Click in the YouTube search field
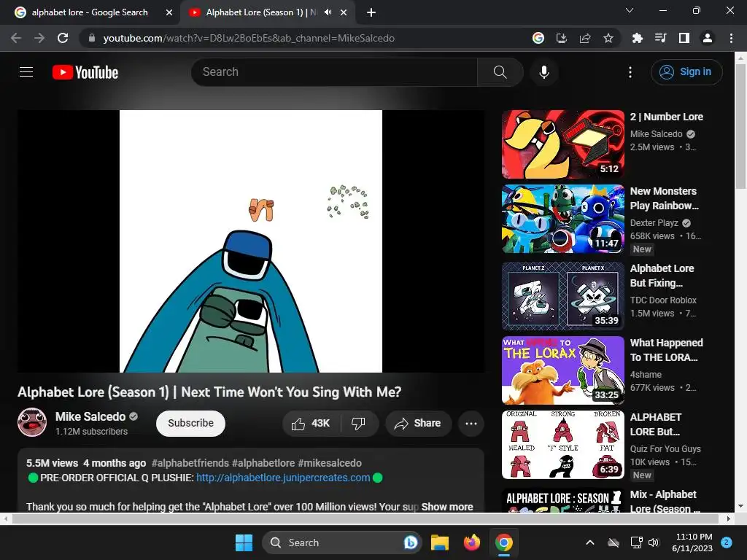The height and width of the screenshot is (560, 747). coord(334,72)
